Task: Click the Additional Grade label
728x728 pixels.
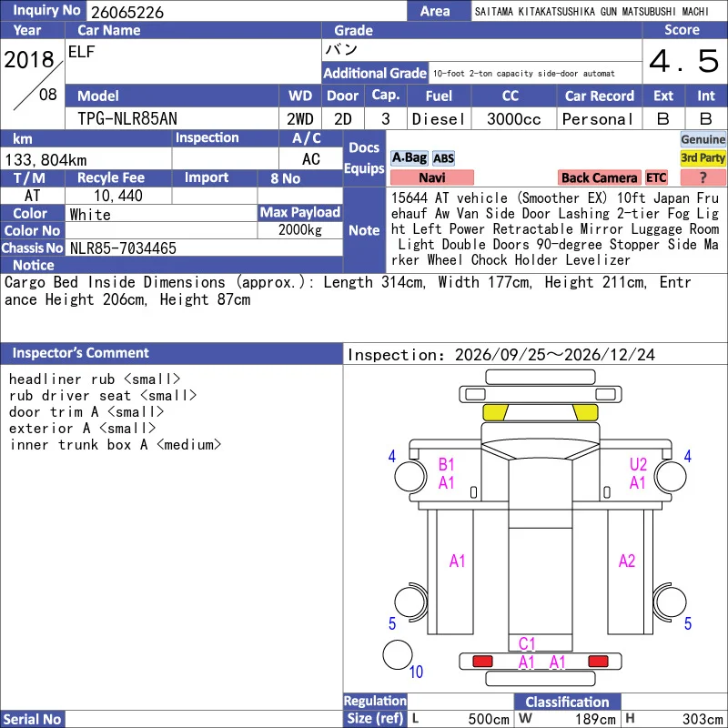Action: (375, 73)
